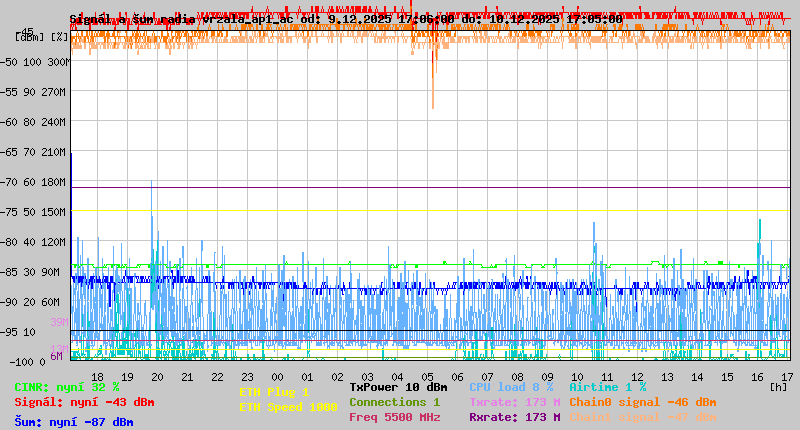Click hour label '00' on time axis
This screenshot has width=800, height=430.
point(277,377)
